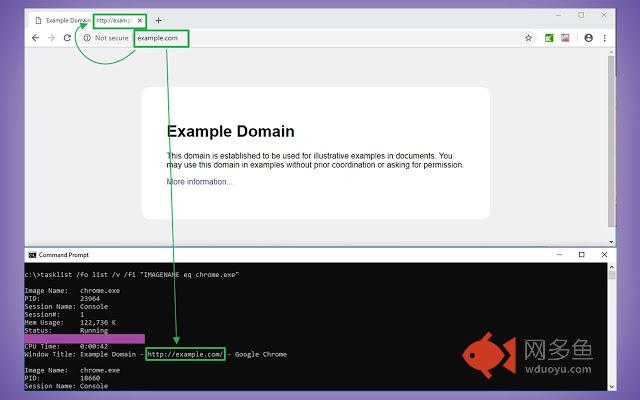Screen dimensions: 640x400
Task: Click the Command Prompt title bar icon
Action: click(32, 255)
